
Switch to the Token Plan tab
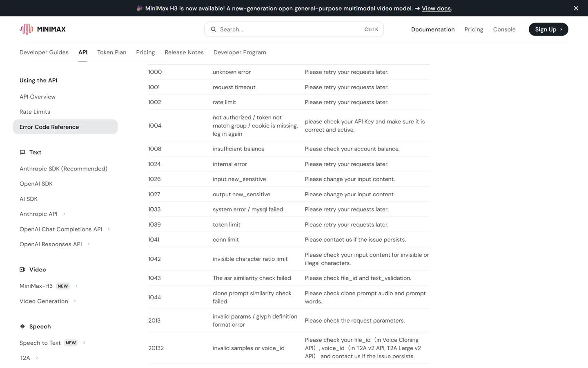click(111, 52)
